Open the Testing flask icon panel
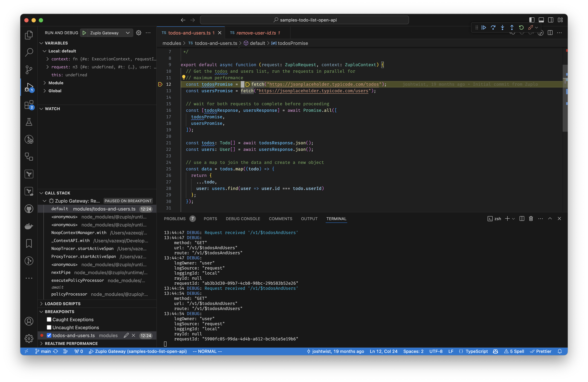 point(29,122)
